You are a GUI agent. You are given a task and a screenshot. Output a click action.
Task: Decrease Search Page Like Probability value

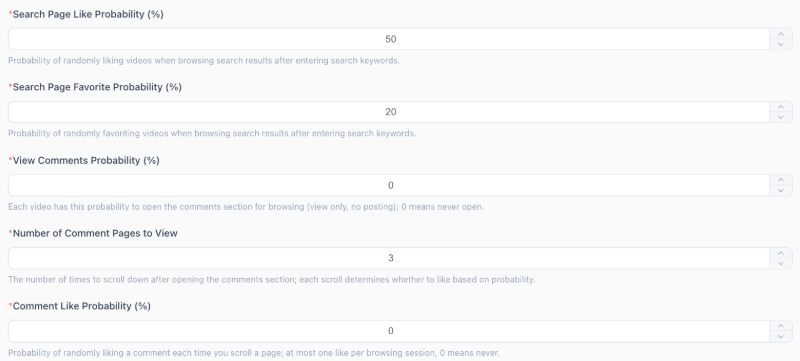tap(781, 44)
